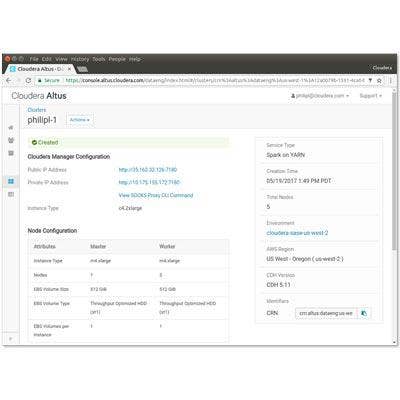400x400 pixels.
Task: Go back with the browser back arrow
Action: [9, 80]
